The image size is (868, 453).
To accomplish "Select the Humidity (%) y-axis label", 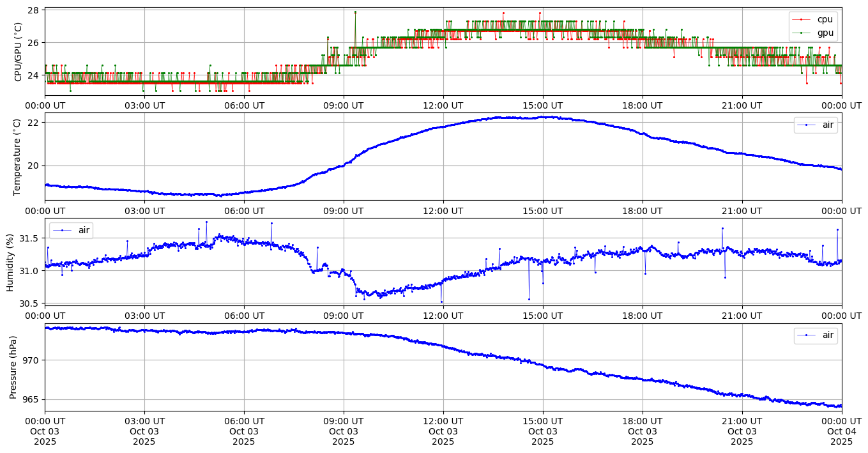I will (10, 262).
